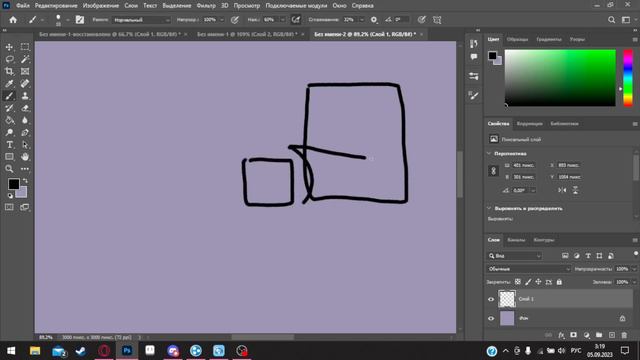Open the extra tools ellipsis
Viewport: 640px width, 360px height.
[25, 169]
